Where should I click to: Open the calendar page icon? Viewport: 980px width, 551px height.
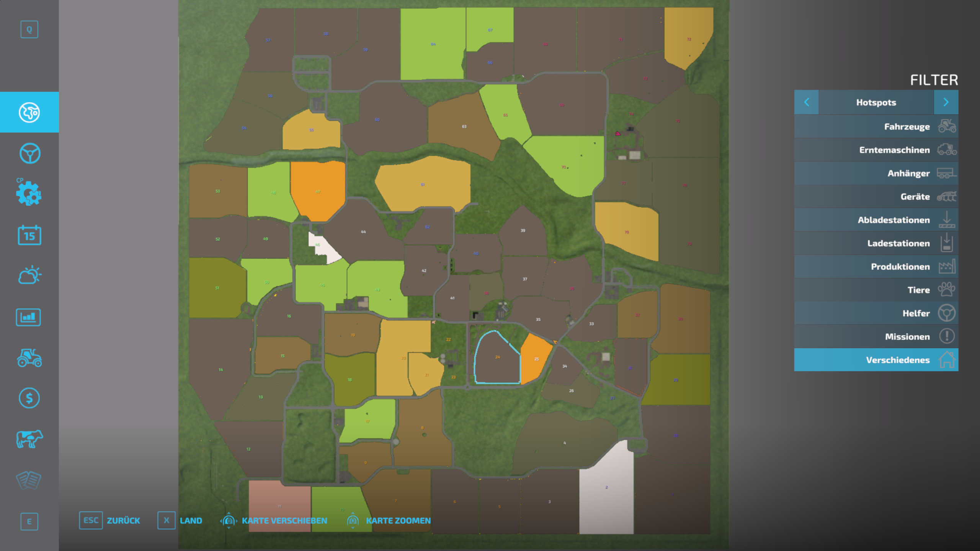[29, 235]
